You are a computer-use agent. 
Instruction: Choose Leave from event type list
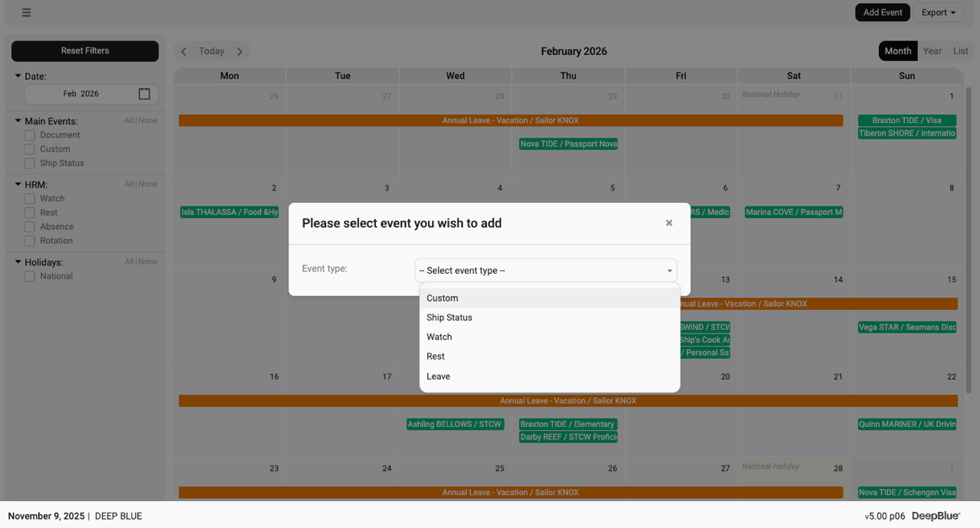[550, 376]
